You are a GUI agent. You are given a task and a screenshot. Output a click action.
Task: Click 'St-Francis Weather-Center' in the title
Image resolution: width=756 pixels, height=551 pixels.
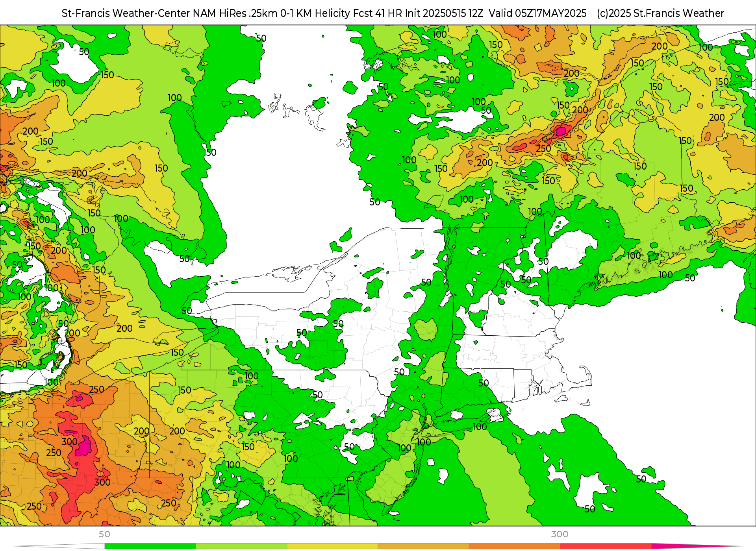[x=126, y=13]
